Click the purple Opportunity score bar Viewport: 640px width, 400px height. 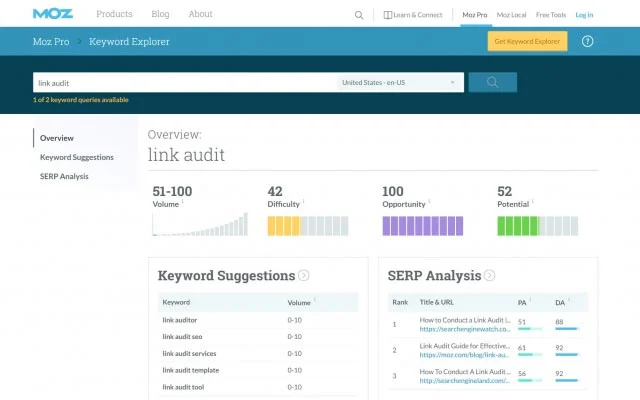pyautogui.click(x=423, y=226)
